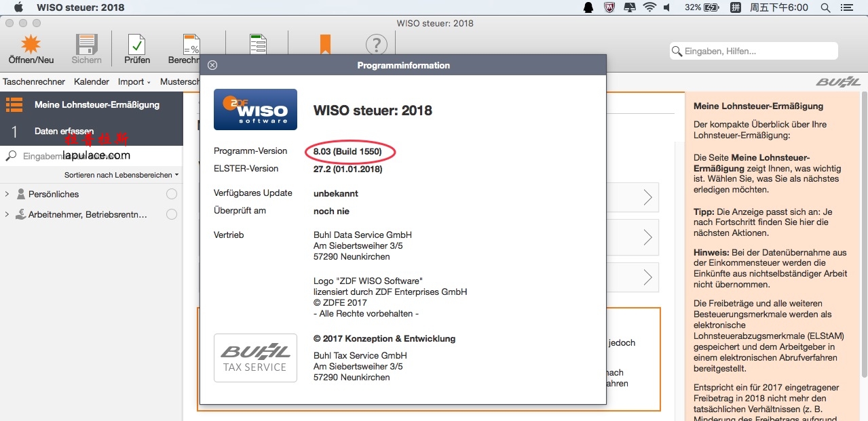Click the menu bar clock

(778, 7)
